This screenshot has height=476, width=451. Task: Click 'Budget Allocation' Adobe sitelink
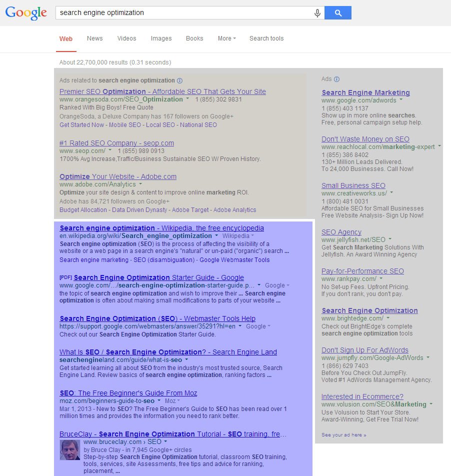tap(83, 210)
